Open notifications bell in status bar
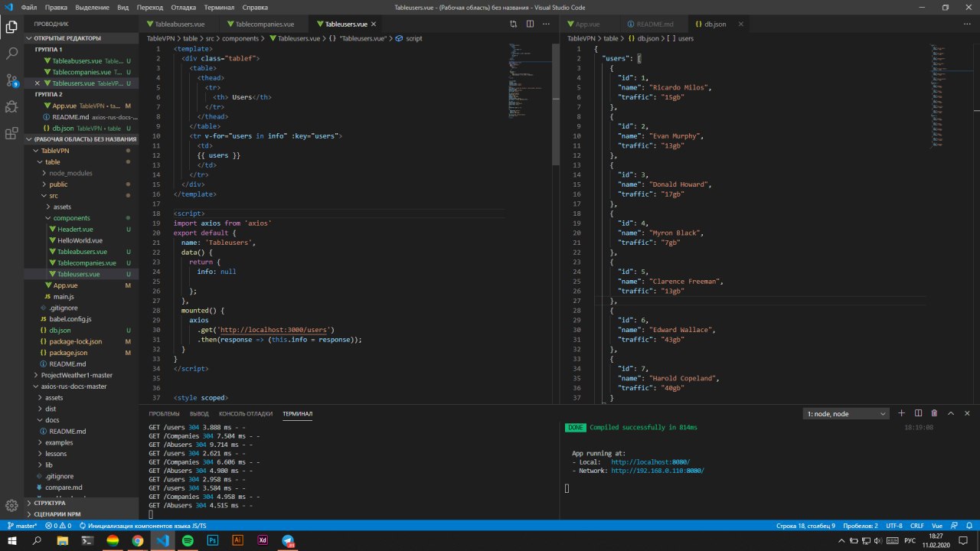 tap(970, 526)
